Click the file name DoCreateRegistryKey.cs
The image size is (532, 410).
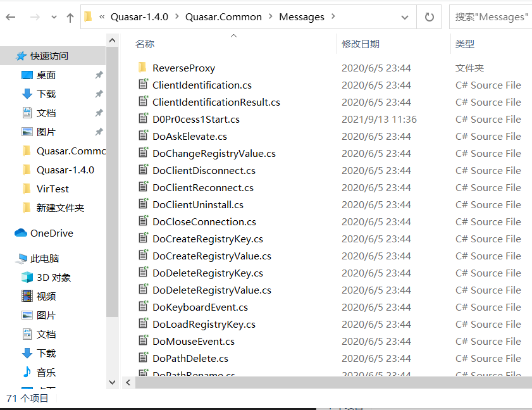click(x=207, y=239)
